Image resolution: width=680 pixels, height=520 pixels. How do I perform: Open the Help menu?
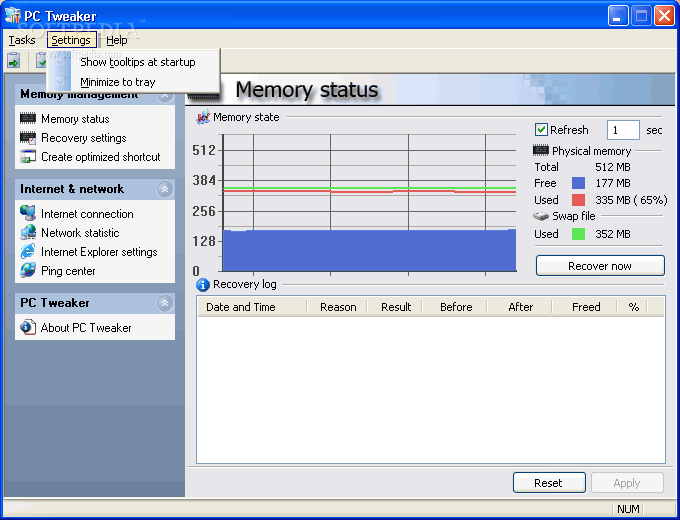117,40
